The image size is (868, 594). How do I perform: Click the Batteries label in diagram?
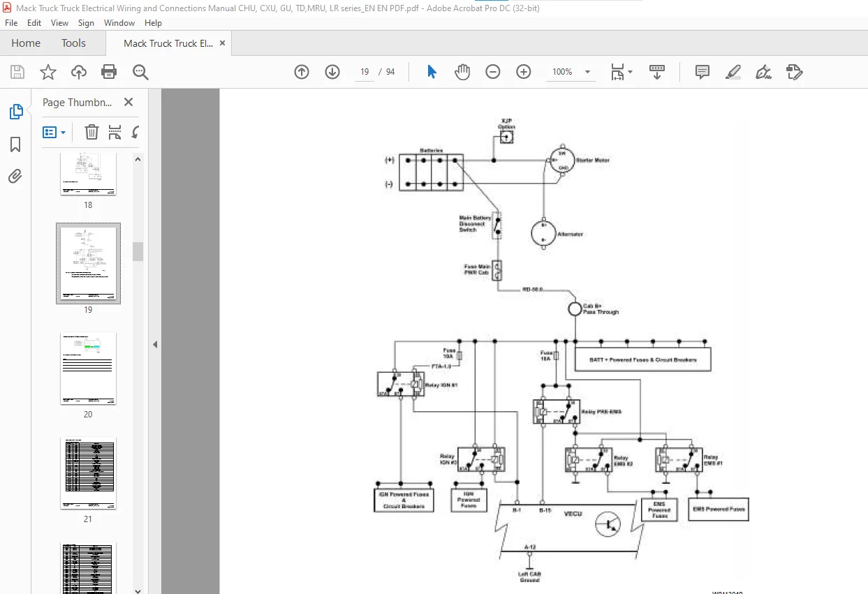point(431,151)
